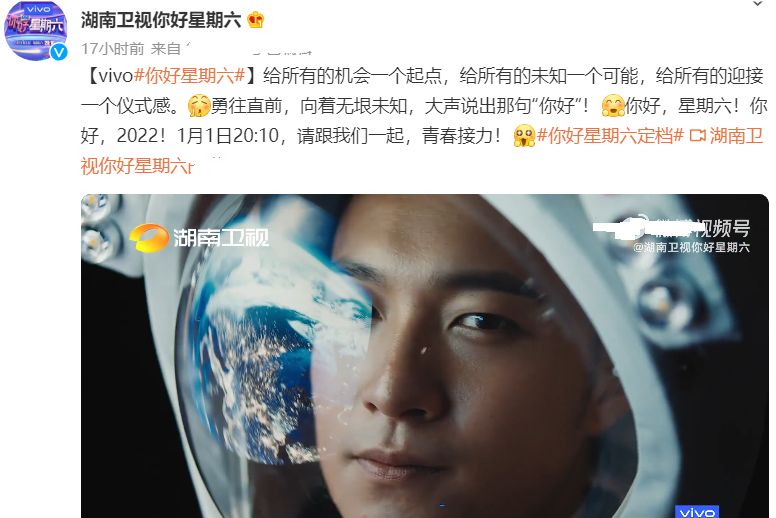Viewport: 776px width, 518px height.
Task: Click the 来自 source label
Action: pos(165,48)
